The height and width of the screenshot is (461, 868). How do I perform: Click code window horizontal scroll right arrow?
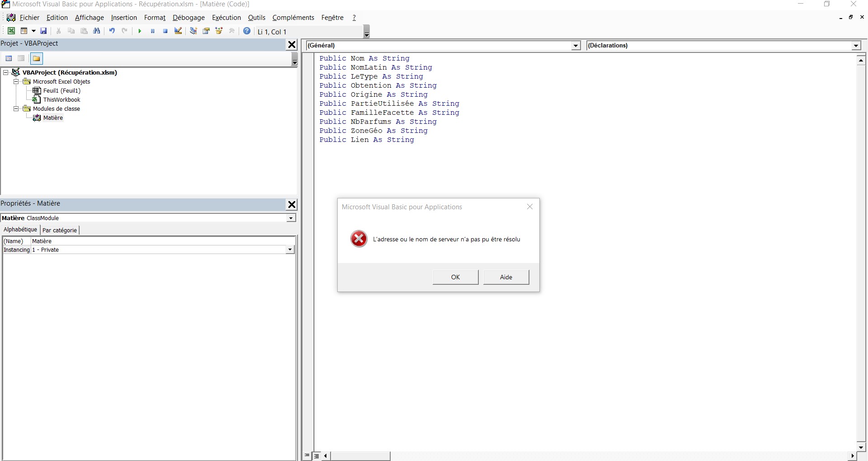(x=853, y=456)
